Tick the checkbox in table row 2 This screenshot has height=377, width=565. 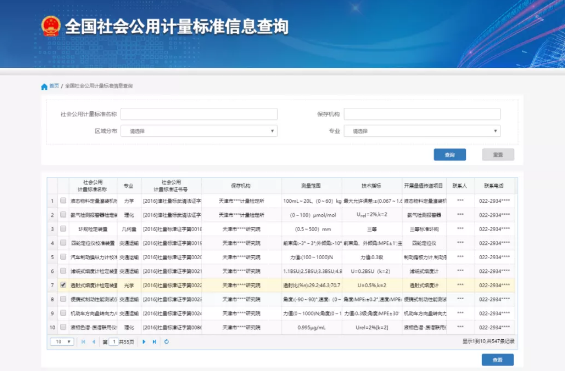coord(63,214)
